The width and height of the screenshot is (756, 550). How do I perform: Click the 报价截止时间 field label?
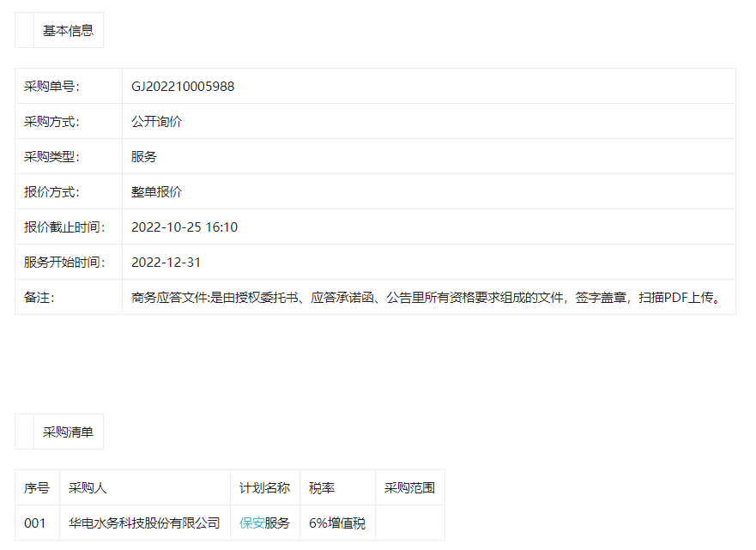tap(64, 227)
